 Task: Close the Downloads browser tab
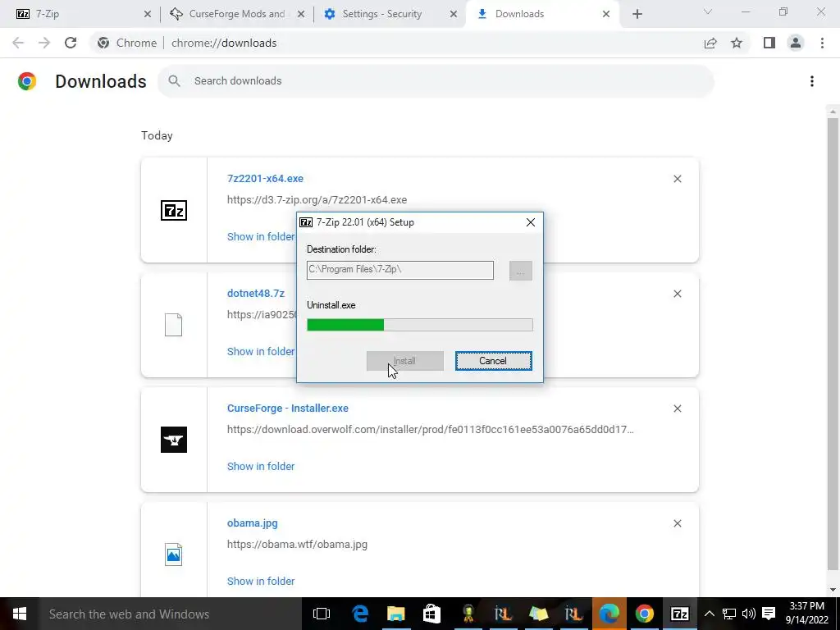(606, 15)
